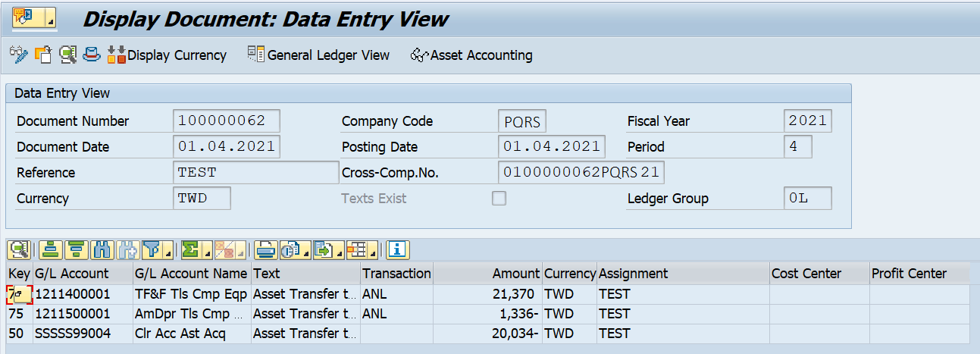Click the Ledger Group field 0L

(x=808, y=198)
